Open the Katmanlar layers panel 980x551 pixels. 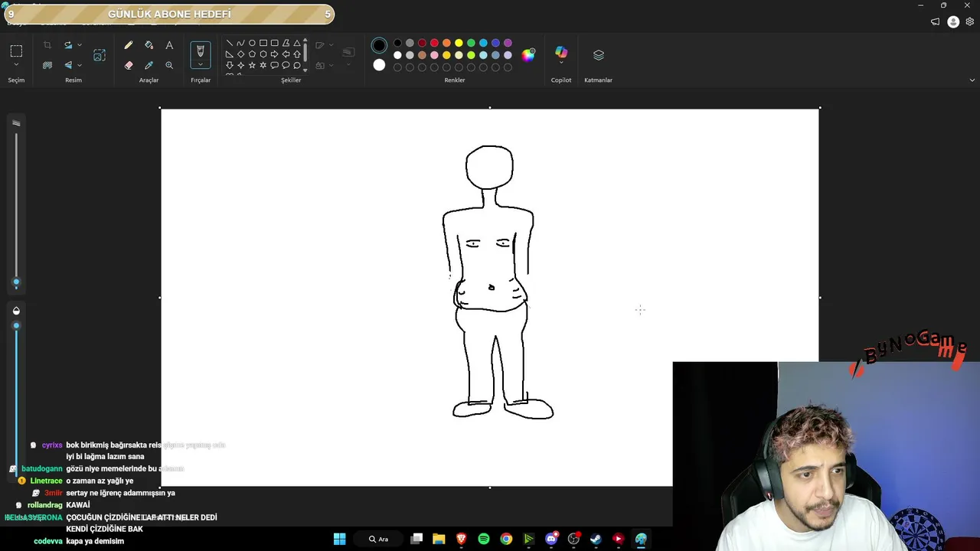599,55
